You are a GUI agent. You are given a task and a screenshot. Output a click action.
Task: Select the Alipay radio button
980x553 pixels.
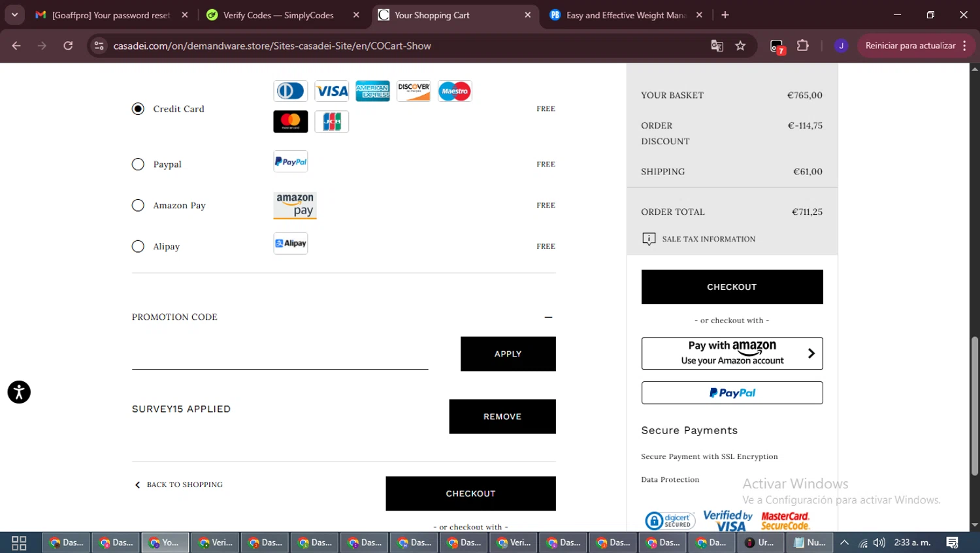point(138,247)
